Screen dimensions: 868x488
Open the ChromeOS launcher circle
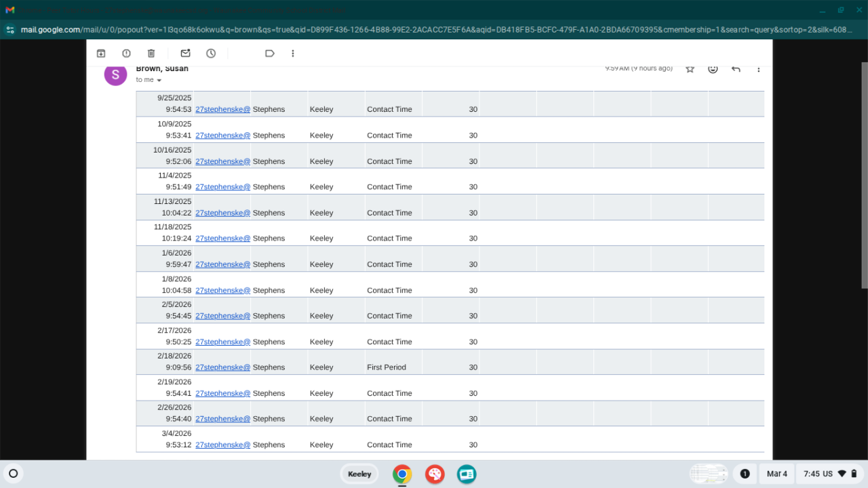13,474
